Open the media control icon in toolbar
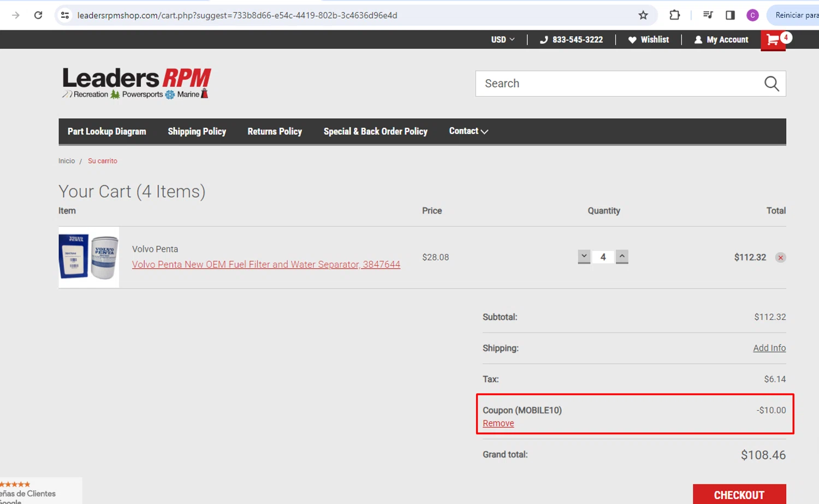This screenshot has height=504, width=819. coord(708,15)
